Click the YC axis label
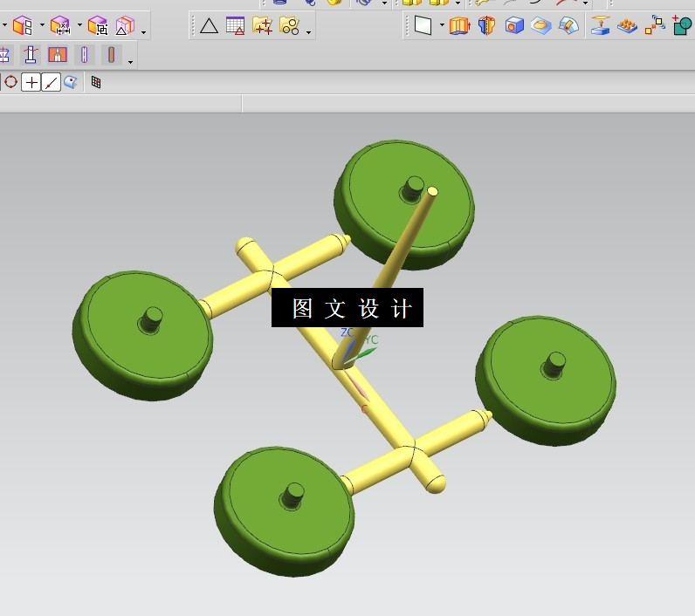This screenshot has width=695, height=616. tap(371, 340)
